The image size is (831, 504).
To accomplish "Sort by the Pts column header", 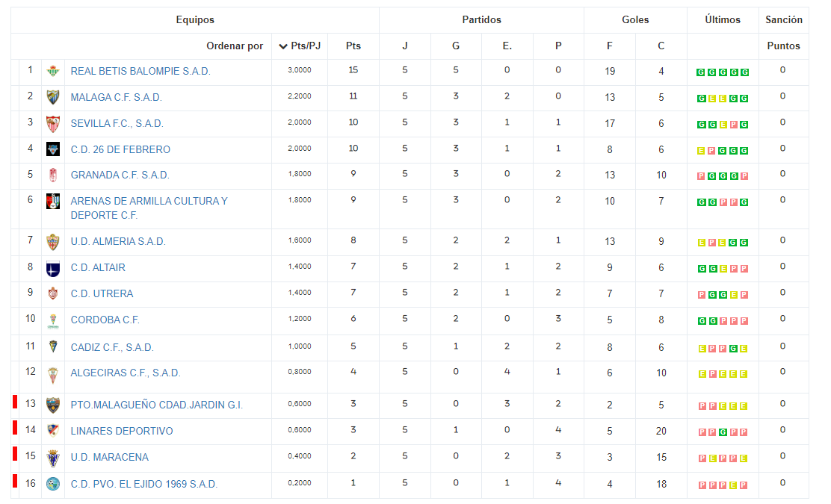I will 353,46.
